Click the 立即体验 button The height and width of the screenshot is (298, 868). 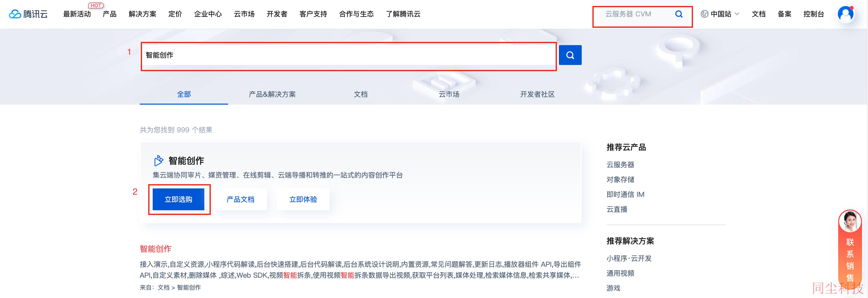pyautogui.click(x=303, y=199)
